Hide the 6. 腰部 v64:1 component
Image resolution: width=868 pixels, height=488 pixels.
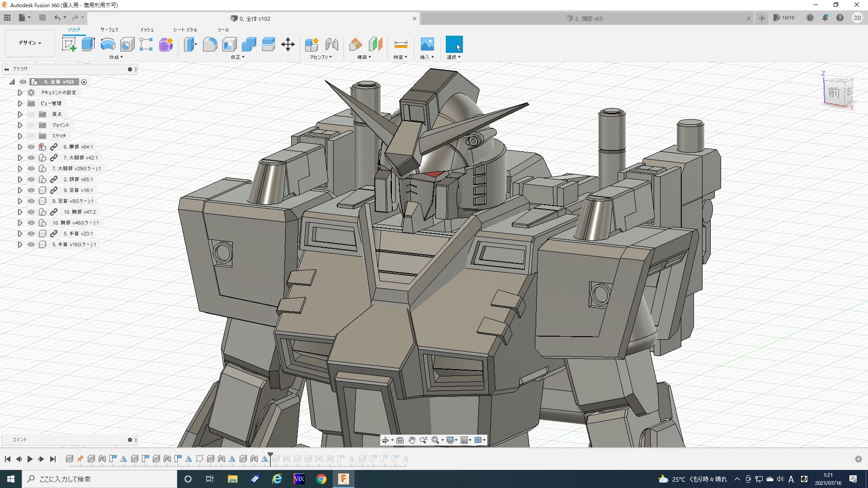pyautogui.click(x=31, y=147)
